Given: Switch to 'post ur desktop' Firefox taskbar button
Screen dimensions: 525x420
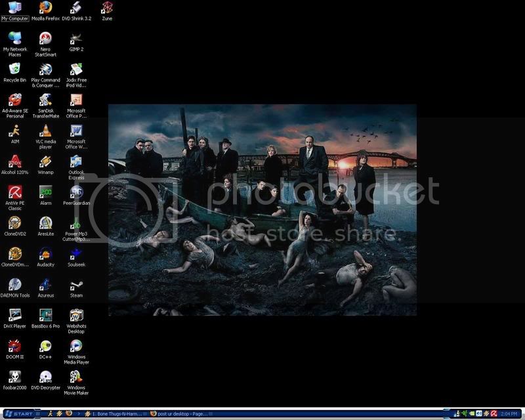Looking at the screenshot, I should click(181, 414).
